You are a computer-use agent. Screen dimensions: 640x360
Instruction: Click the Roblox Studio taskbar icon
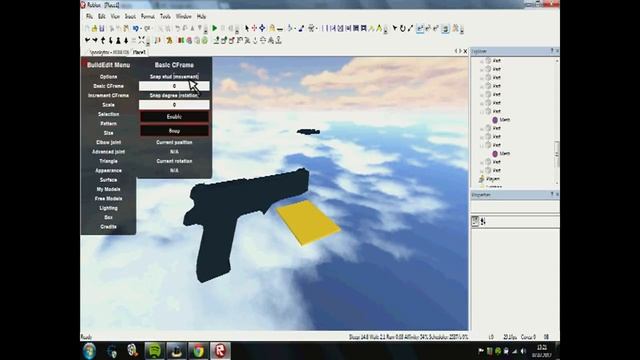coord(220,351)
